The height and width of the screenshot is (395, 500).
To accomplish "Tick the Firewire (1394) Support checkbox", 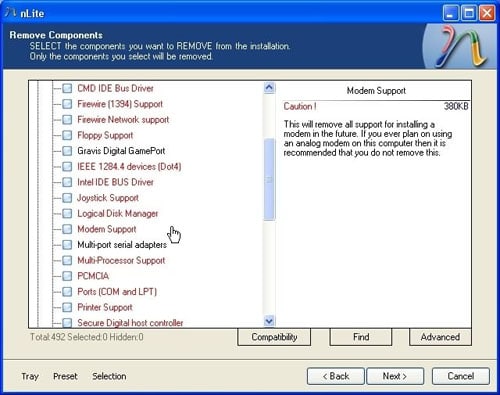I will tap(67, 104).
